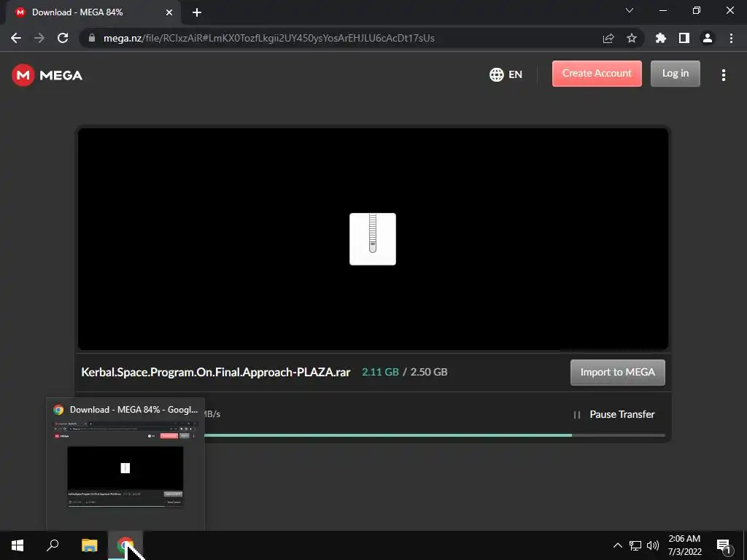Open the Chrome extensions puzzle icon
This screenshot has width=747, height=560.
(x=661, y=38)
